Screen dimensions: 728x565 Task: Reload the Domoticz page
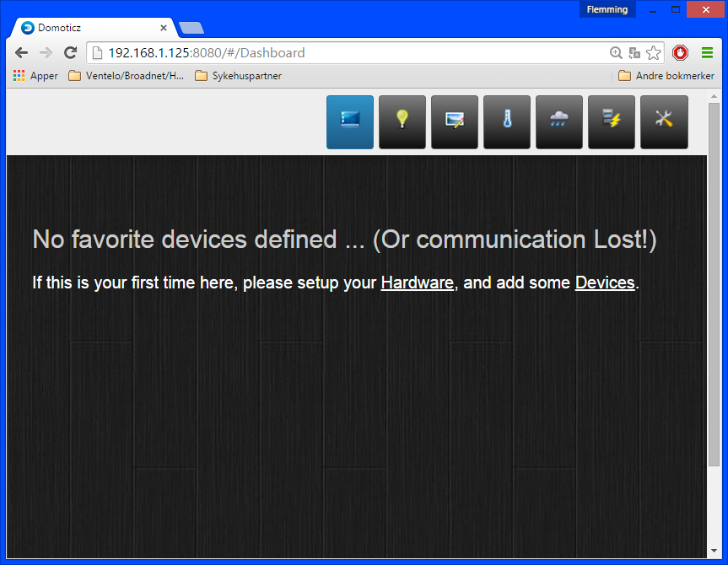click(71, 53)
